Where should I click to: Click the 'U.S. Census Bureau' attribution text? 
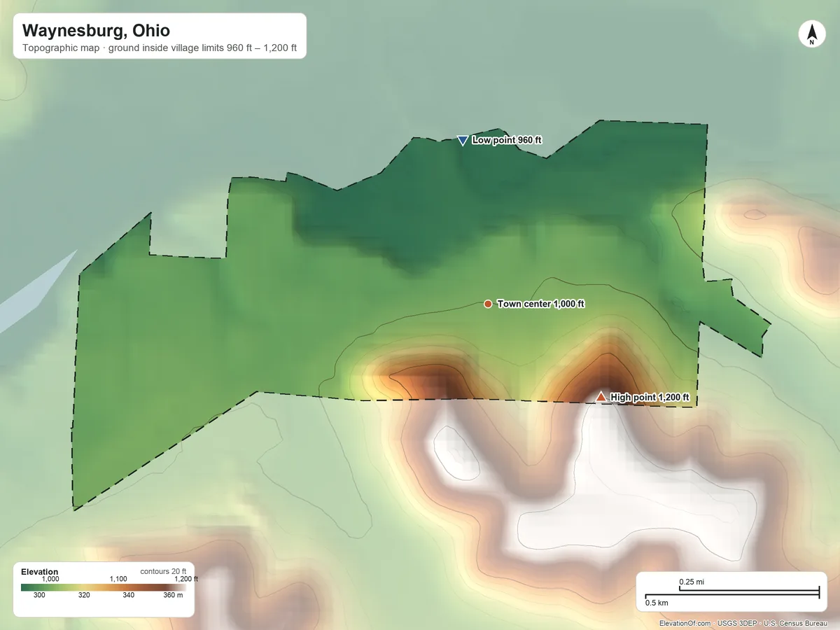click(797, 623)
